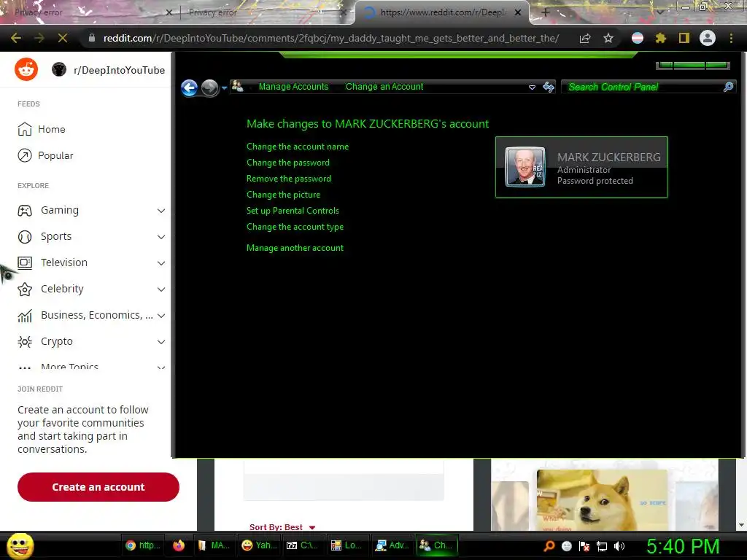This screenshot has height=560, width=747.
Task: Click the reddit.com URL address bar
Action: [331, 38]
